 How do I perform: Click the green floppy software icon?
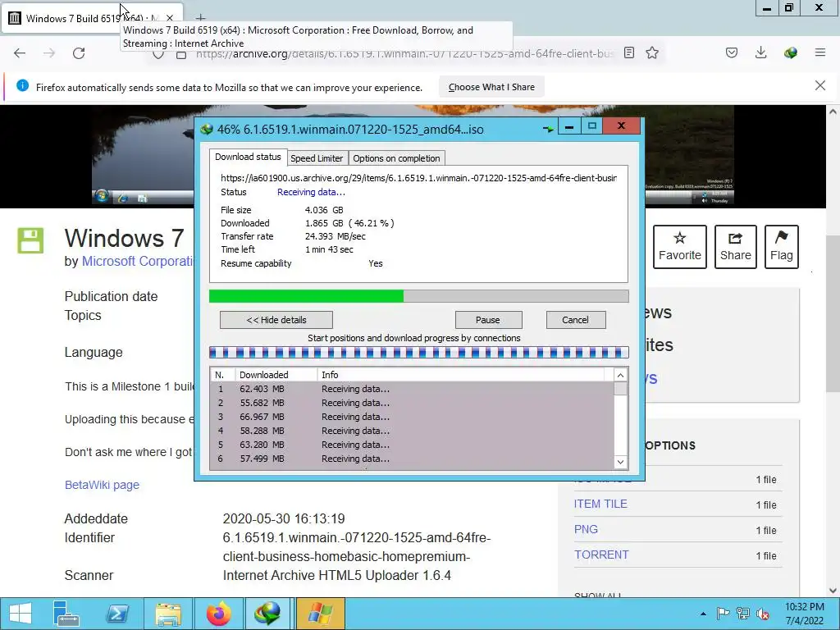[x=30, y=240]
